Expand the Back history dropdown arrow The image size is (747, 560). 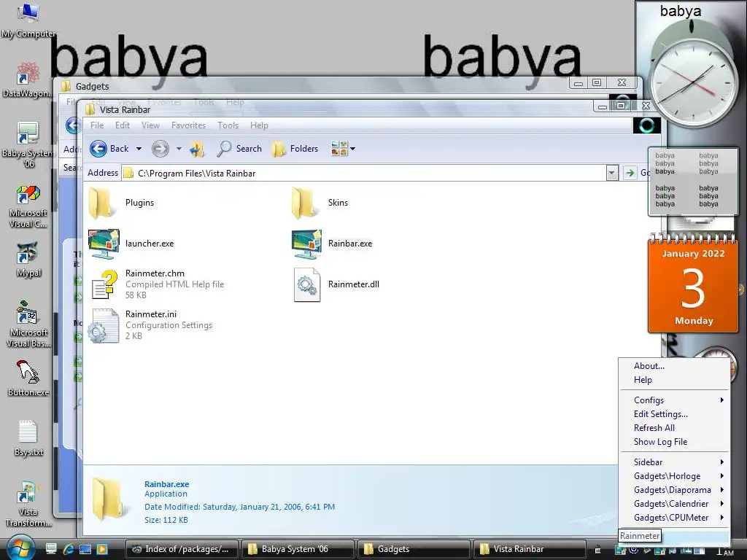pyautogui.click(x=139, y=149)
